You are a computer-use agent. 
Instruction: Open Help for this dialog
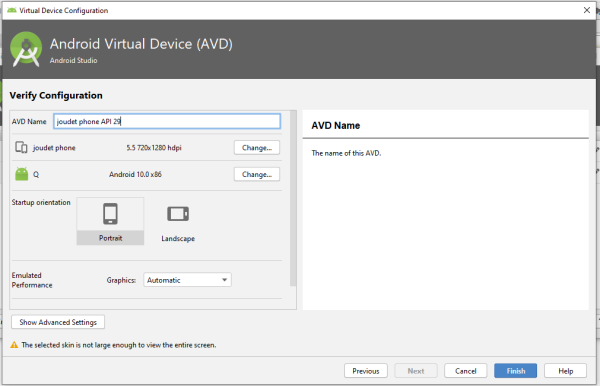coord(565,370)
